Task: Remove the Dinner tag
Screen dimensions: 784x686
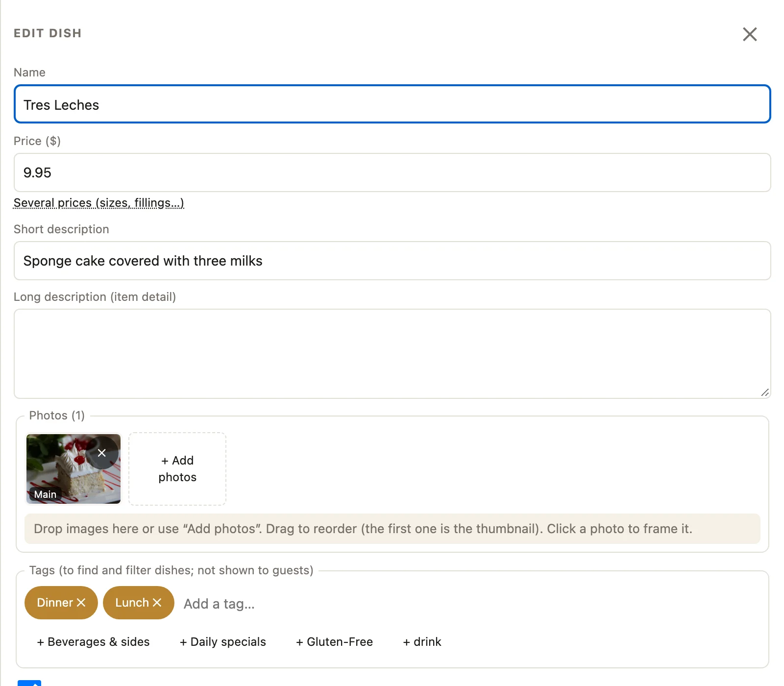Action: coord(81,603)
